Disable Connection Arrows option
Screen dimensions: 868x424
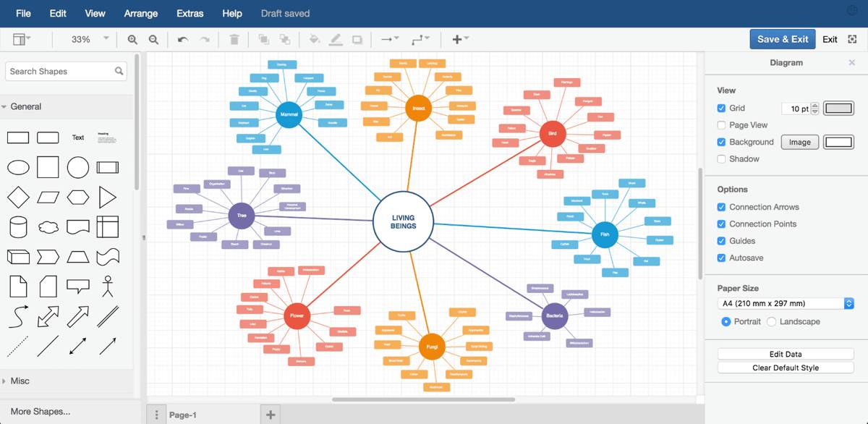pos(721,207)
